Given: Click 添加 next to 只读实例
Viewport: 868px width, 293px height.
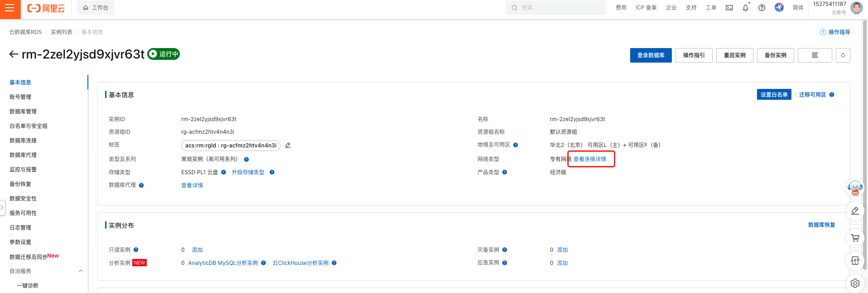Looking at the screenshot, I should pos(197,250).
